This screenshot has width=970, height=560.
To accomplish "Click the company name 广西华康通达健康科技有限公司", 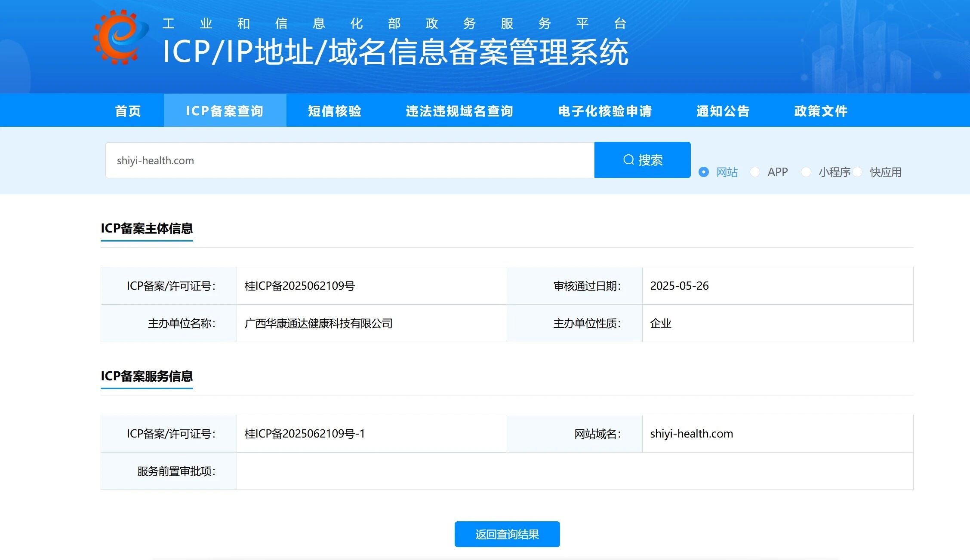I will 318,323.
